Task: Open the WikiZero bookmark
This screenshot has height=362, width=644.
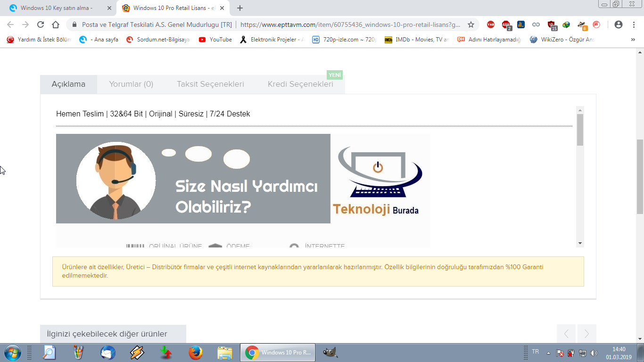Action: 562,40
